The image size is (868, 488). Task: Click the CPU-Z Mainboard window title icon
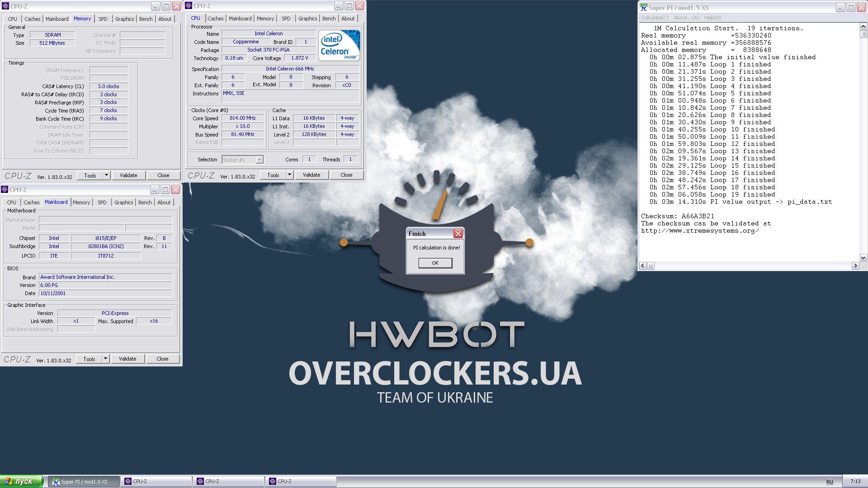pos(5,190)
